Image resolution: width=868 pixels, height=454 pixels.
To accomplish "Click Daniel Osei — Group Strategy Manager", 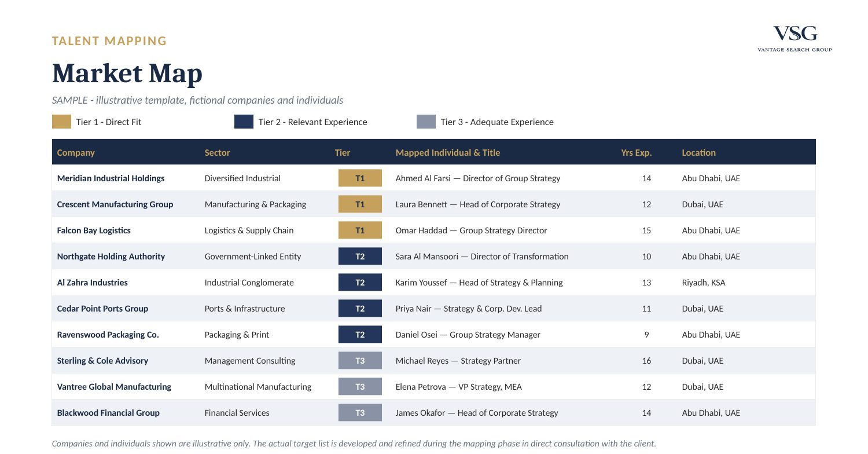I will 468,335.
